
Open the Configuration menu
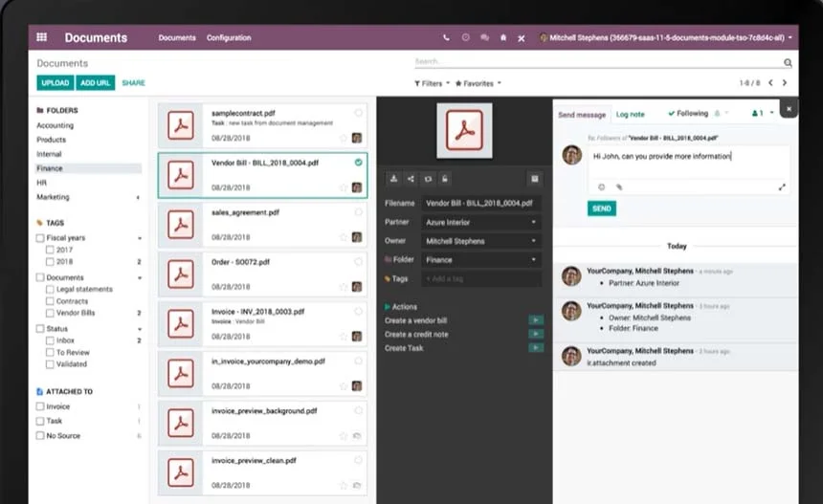click(229, 38)
